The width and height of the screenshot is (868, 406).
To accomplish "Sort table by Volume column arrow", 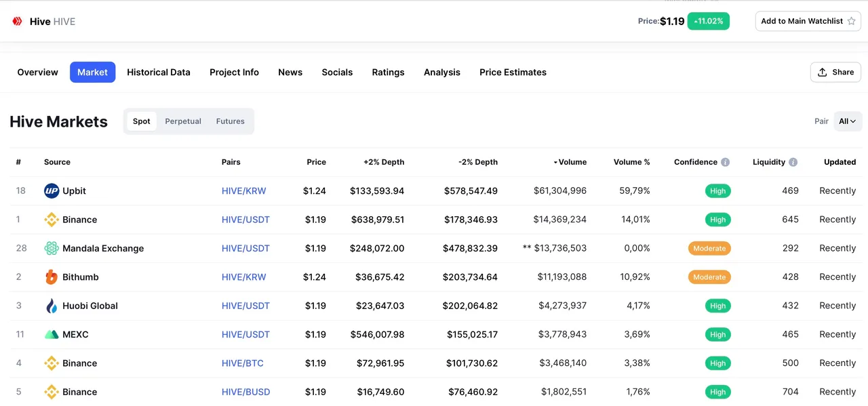I will (x=556, y=163).
